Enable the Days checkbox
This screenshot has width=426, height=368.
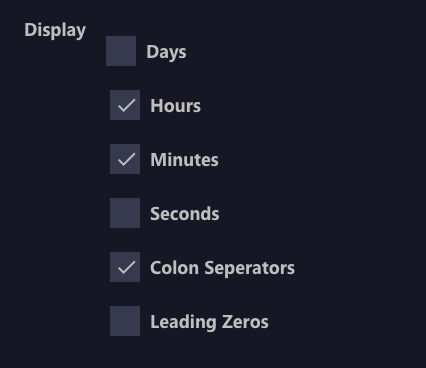tap(121, 51)
